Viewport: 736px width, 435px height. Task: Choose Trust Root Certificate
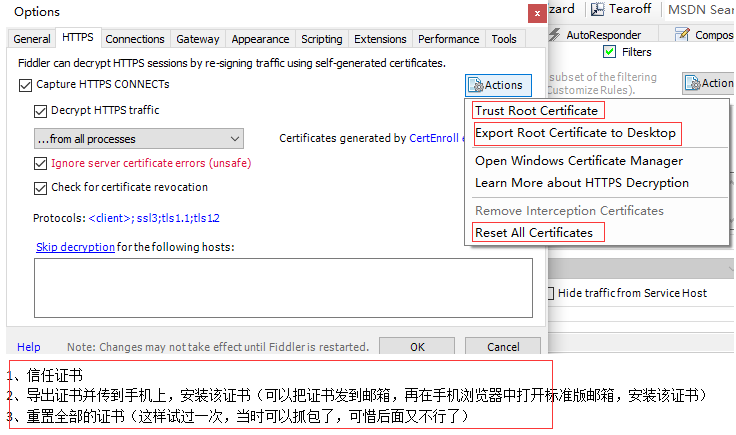537,111
